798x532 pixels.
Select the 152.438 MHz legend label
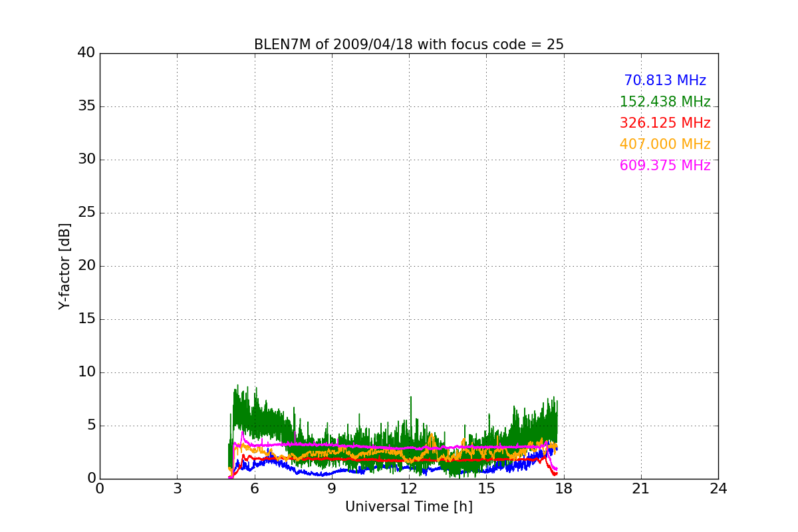[665, 102]
